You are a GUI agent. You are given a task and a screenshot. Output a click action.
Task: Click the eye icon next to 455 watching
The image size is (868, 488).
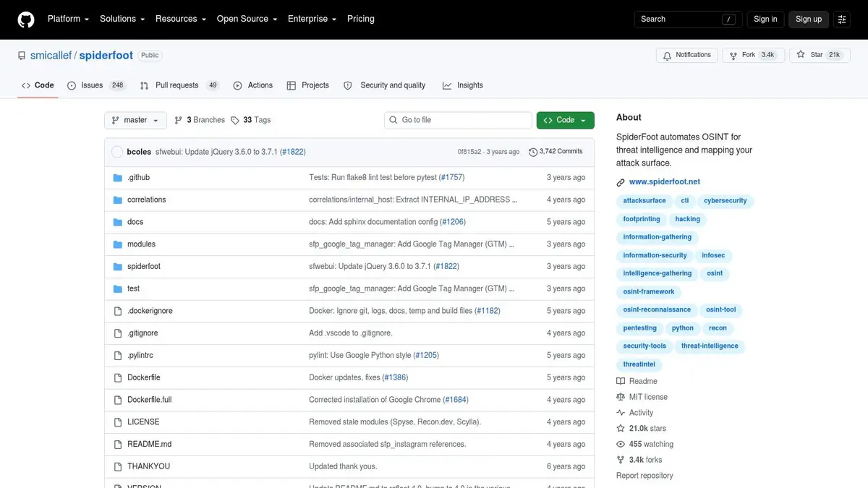pyautogui.click(x=621, y=444)
